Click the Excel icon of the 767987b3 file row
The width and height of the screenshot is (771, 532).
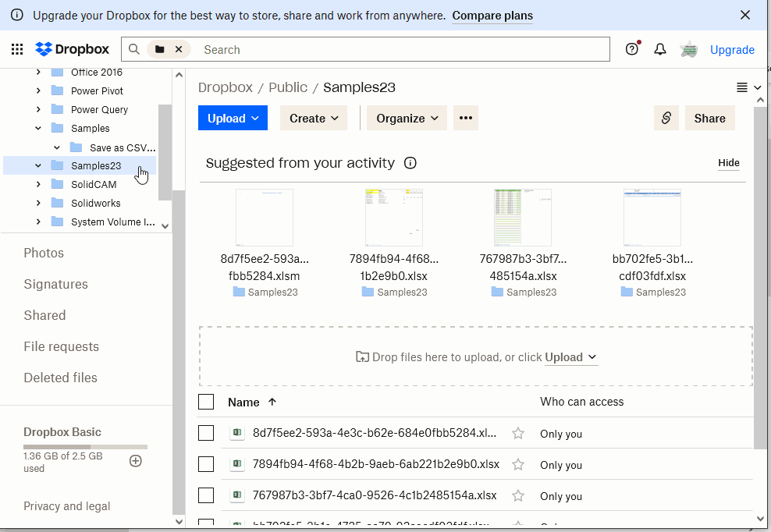237,495
